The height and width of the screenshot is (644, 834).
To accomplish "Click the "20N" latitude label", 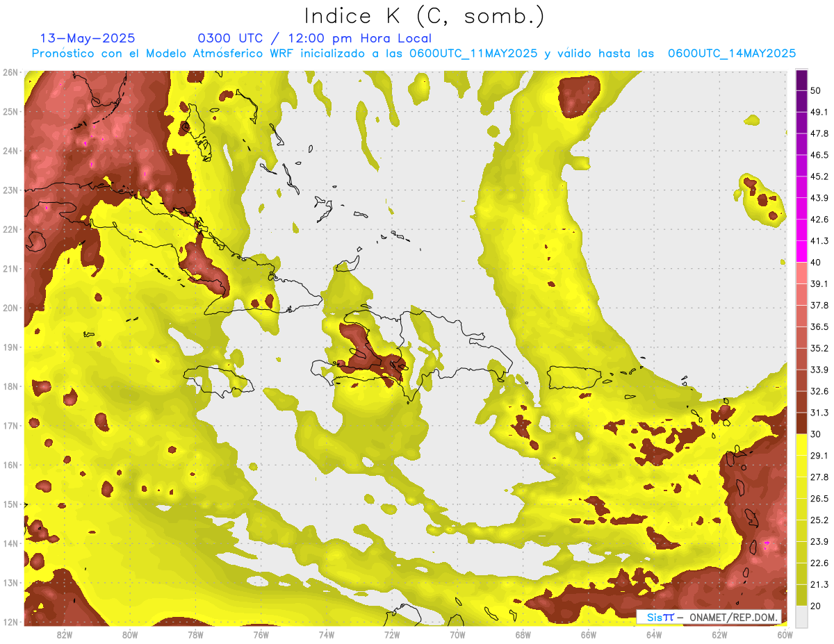I will coord(10,308).
